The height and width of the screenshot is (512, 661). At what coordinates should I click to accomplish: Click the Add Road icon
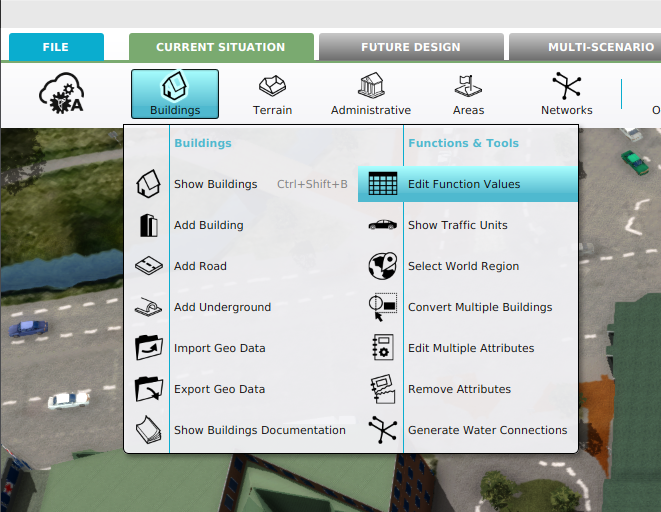click(x=148, y=266)
